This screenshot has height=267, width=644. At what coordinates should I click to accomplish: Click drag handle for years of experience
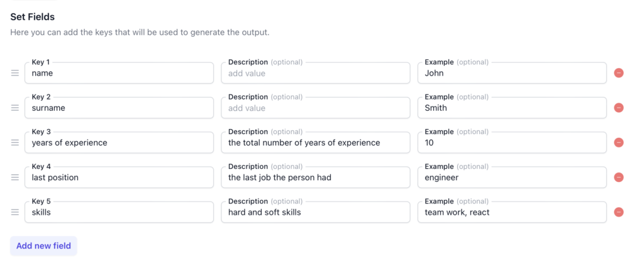[15, 143]
